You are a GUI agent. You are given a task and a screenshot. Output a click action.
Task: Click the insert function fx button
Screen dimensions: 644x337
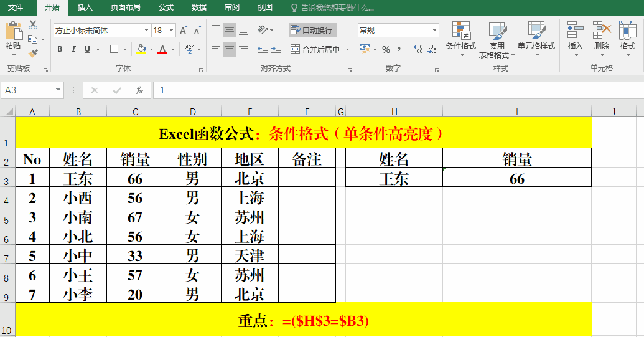tap(139, 90)
